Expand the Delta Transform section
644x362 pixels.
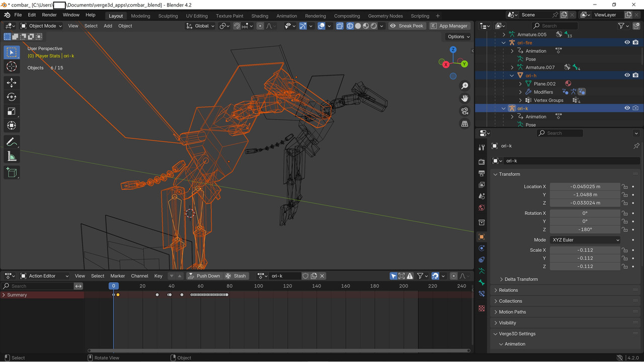[x=521, y=280]
